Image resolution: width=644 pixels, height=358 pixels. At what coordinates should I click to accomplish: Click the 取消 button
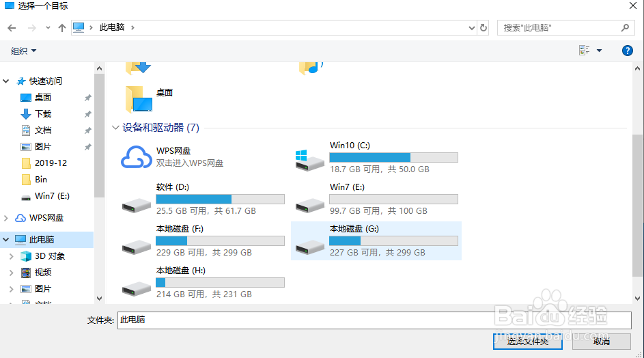[x=601, y=341]
